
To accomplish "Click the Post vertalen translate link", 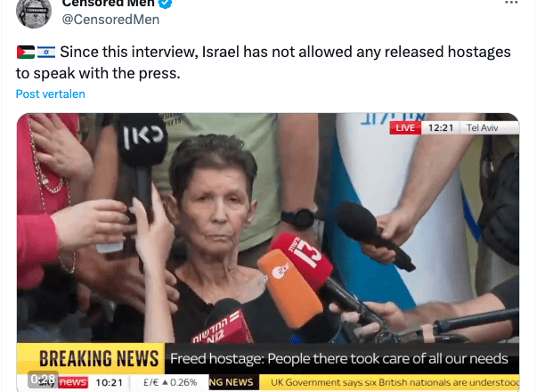I will click(51, 94).
